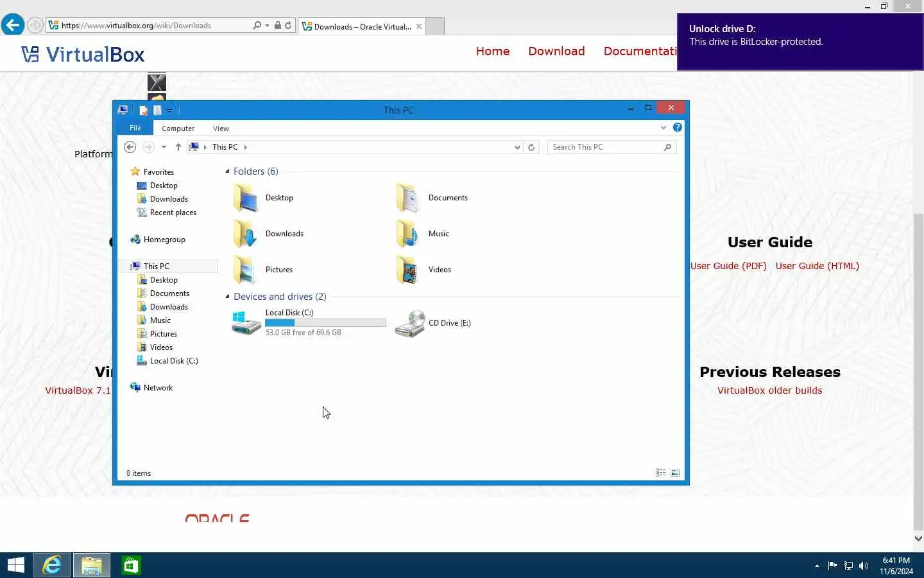Click the clock showing 6:41 PM
Viewport: 924px width, 578px height.
[896, 561]
